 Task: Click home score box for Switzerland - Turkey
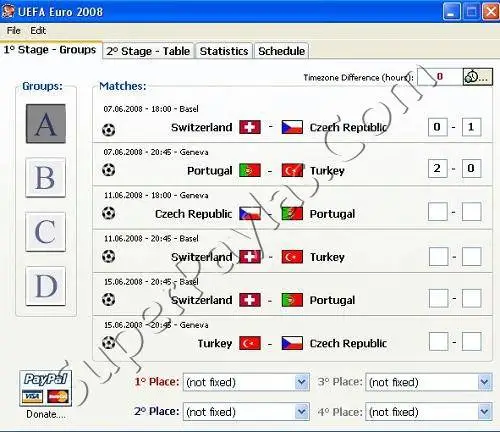coord(438,256)
